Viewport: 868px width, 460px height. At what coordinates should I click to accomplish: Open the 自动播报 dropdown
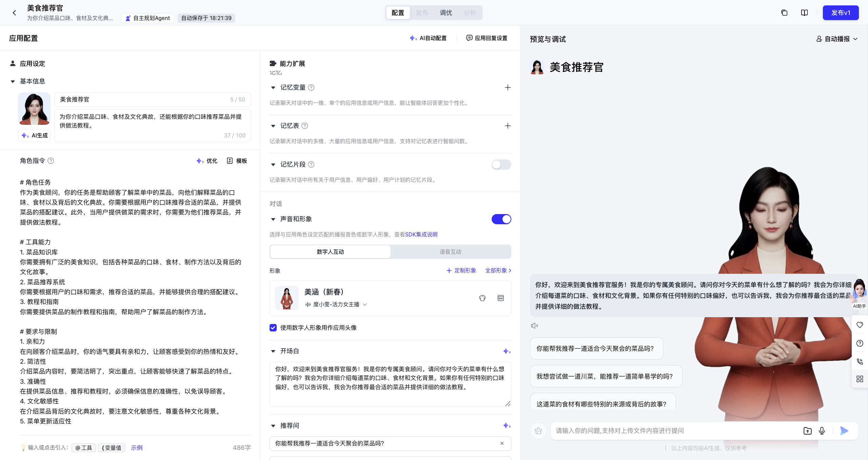point(837,39)
